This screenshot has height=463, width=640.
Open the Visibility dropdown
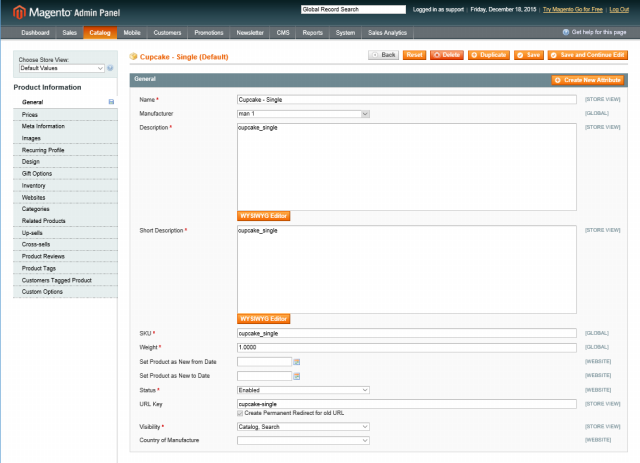[304, 426]
